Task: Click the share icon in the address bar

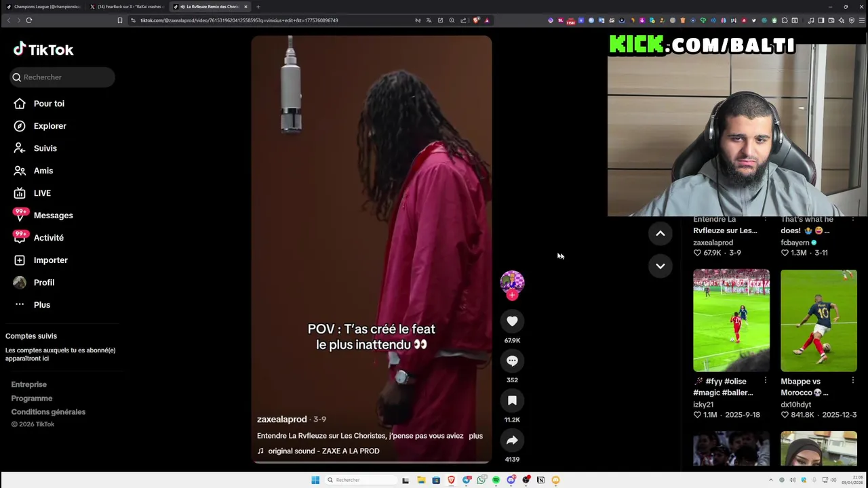Action: [x=463, y=20]
